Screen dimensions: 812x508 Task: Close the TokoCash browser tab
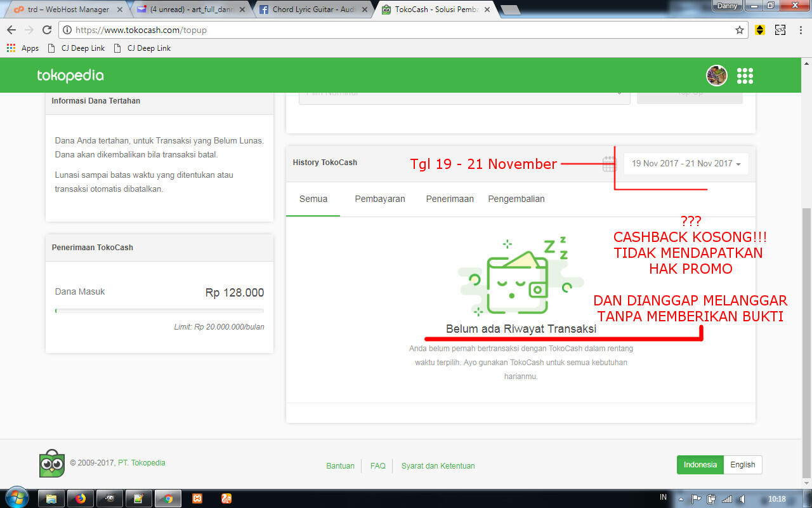pyautogui.click(x=488, y=10)
